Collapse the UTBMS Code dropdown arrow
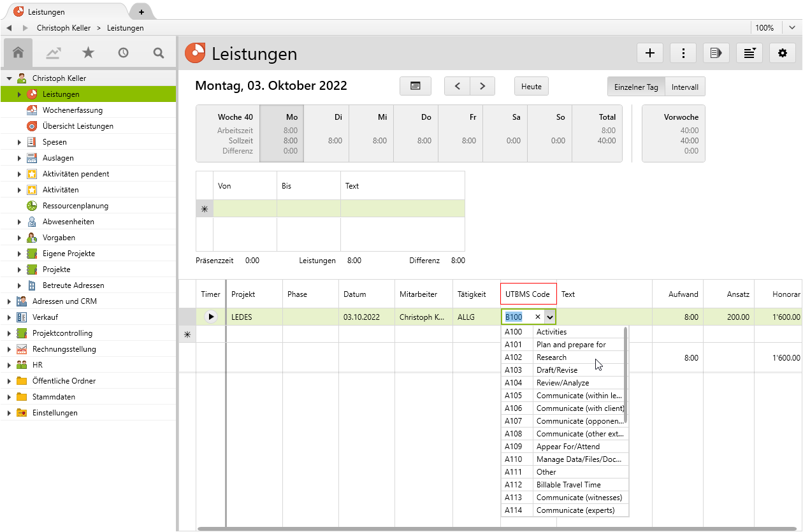The height and width of the screenshot is (532, 803). tap(550, 317)
